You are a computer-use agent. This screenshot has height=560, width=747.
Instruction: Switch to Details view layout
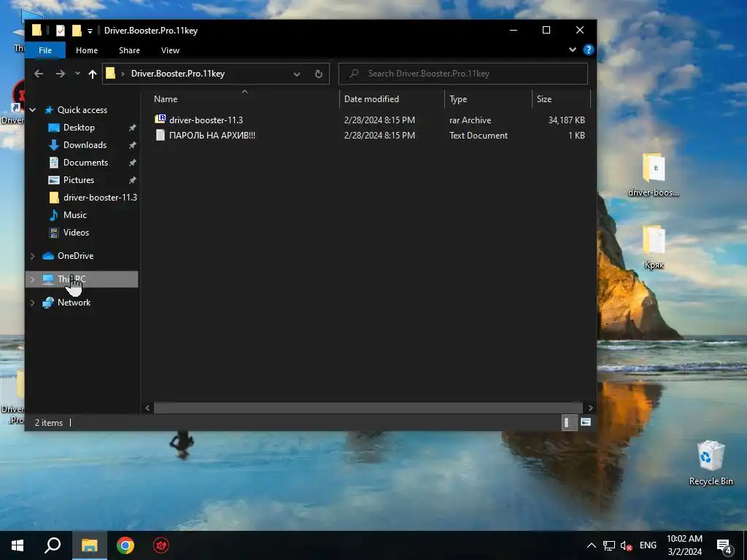coord(569,422)
